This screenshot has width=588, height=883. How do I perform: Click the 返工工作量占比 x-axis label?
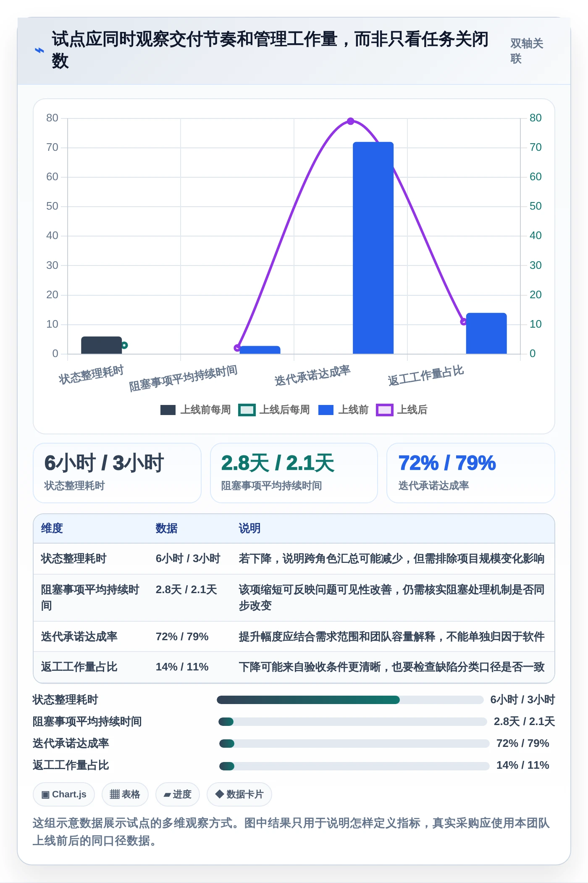tap(426, 376)
